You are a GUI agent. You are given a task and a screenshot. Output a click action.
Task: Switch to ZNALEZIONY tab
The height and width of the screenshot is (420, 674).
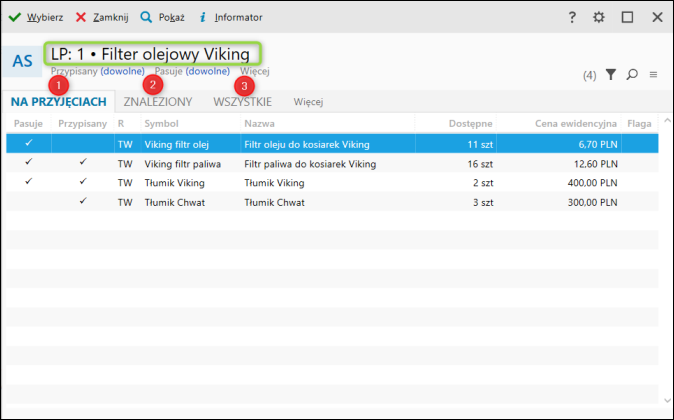point(158,102)
